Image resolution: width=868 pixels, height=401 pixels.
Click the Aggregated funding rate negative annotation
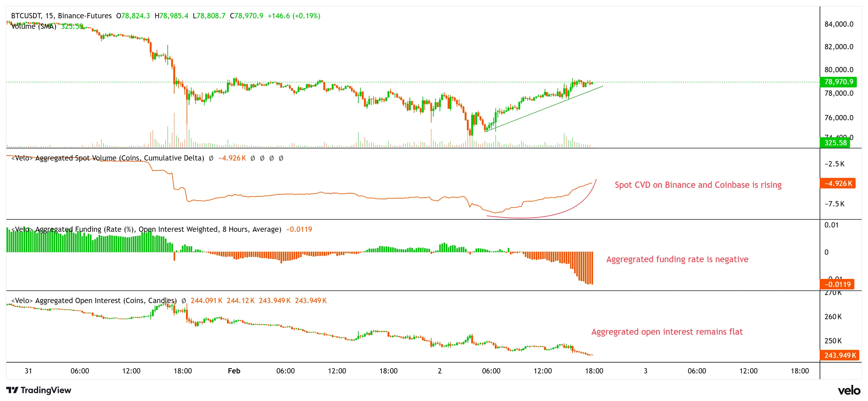[x=677, y=259]
